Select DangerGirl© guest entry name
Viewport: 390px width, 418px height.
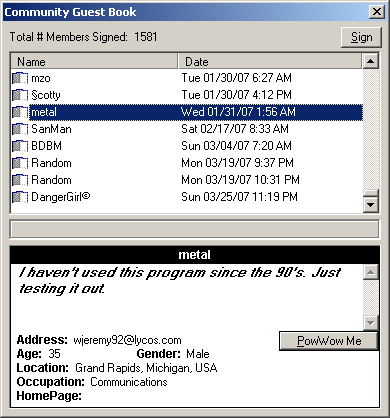(x=60, y=197)
